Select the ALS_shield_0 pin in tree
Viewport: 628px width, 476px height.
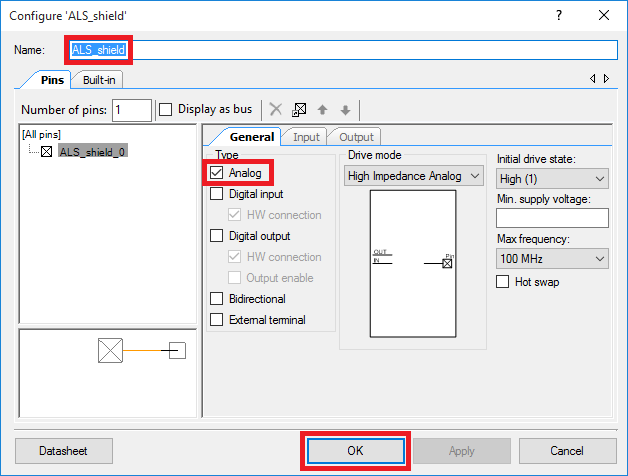coord(93,152)
